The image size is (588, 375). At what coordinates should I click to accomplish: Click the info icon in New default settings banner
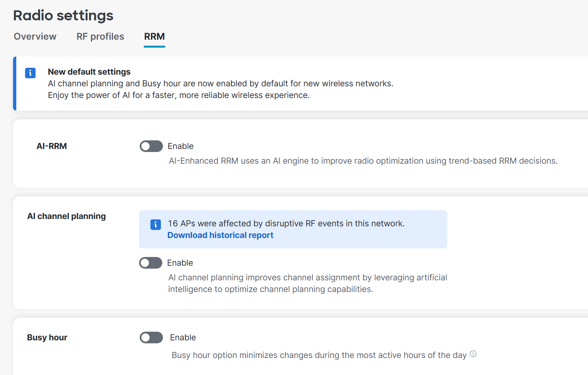30,73
